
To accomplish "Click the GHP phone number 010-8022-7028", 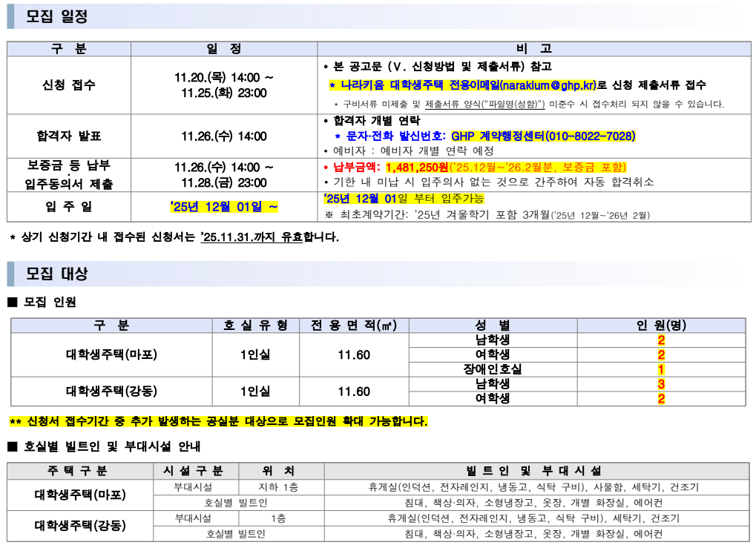I will (x=590, y=136).
